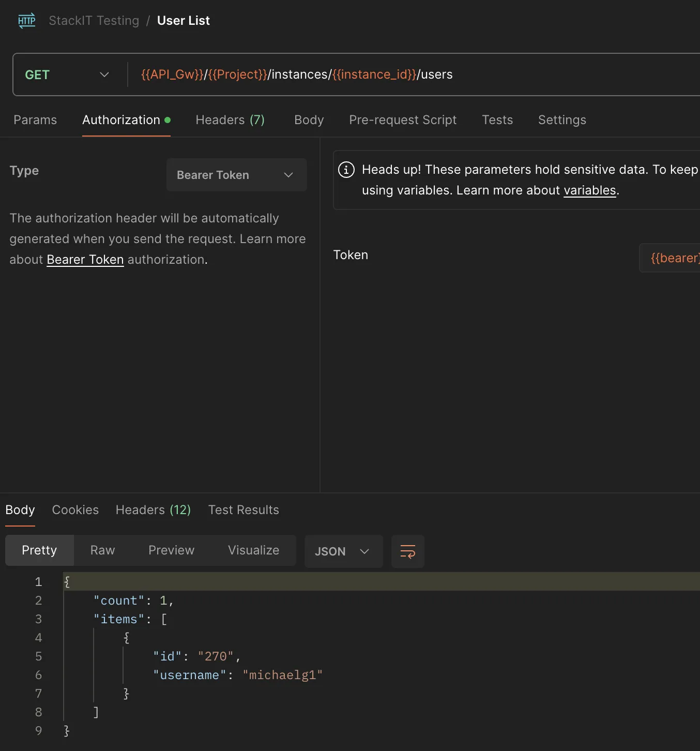The height and width of the screenshot is (751, 700).
Task: Switch to the Settings tab
Action: pos(562,120)
